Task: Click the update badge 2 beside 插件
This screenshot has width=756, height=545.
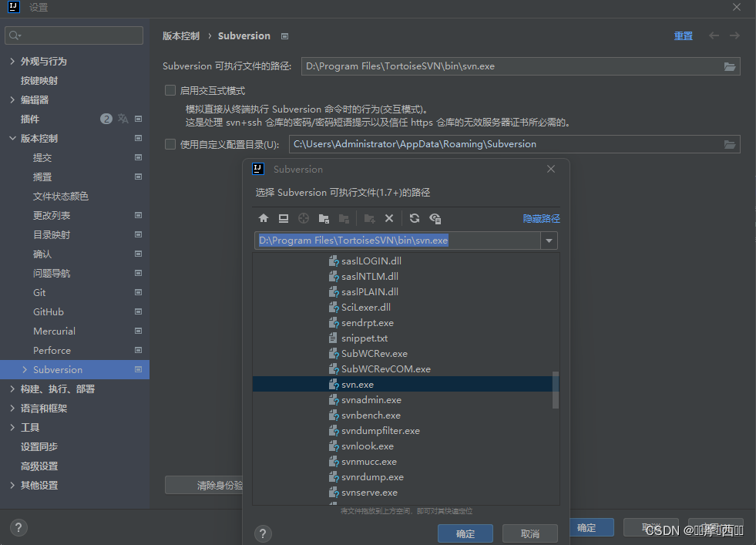Action: pos(106,119)
